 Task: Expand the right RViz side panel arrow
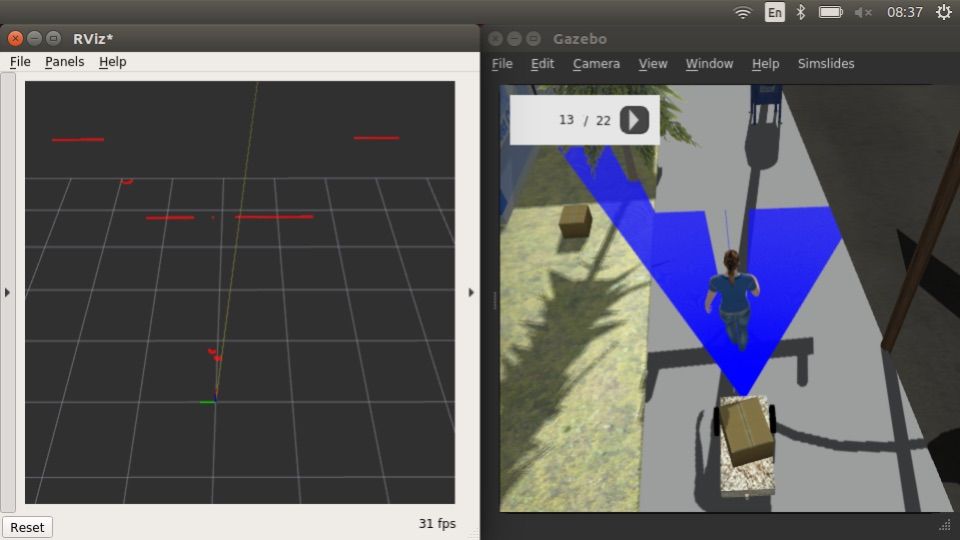coord(471,293)
